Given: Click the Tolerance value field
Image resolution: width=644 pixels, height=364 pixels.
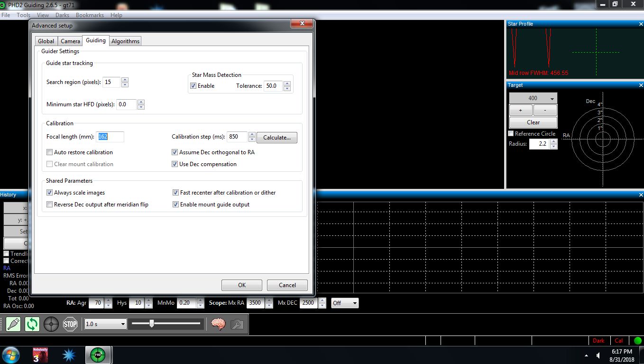Looking at the screenshot, I should (273, 86).
